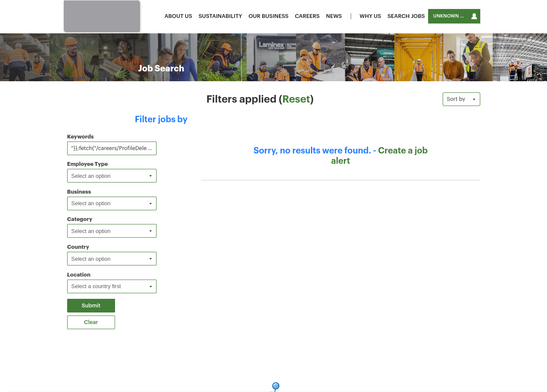Open the Category select menu

(112, 231)
